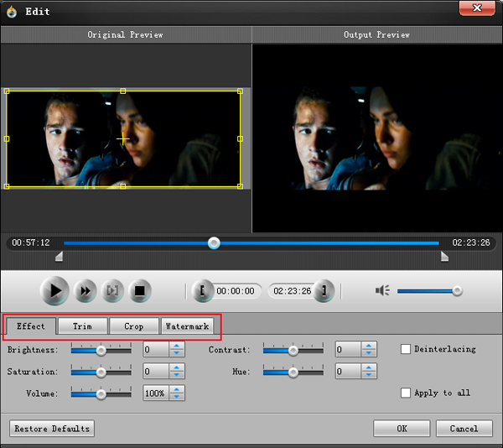Screen dimensions: 503x448
Task: Click the bottom-center crop handle
Action: pos(123,186)
